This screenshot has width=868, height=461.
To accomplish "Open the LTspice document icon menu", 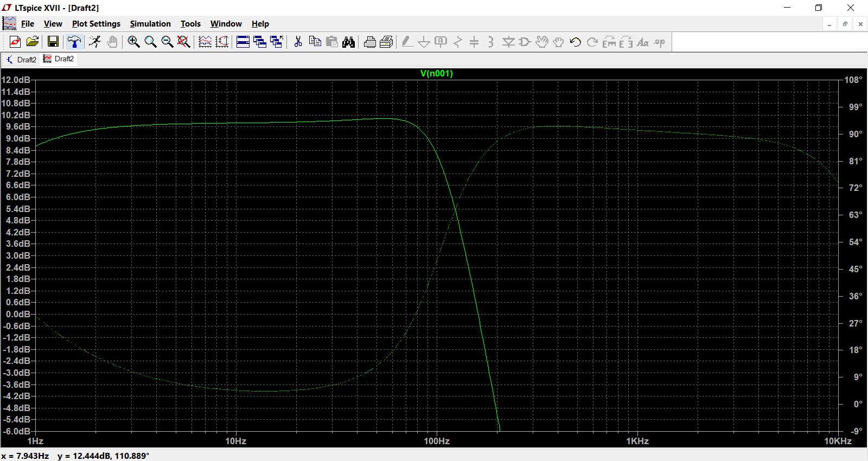I will click(x=9, y=24).
